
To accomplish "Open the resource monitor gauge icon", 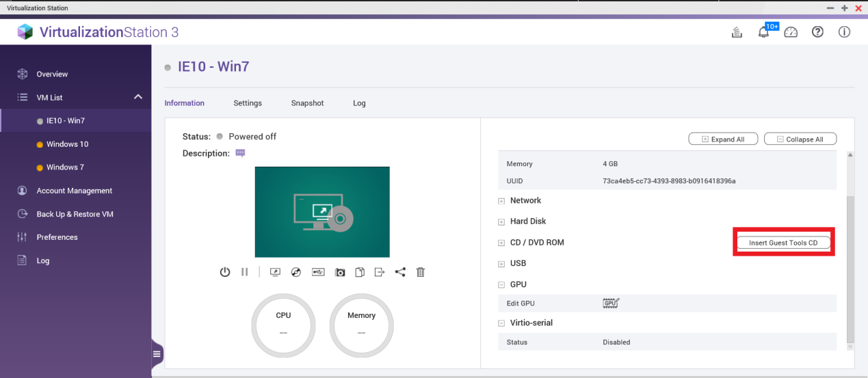I will click(x=791, y=32).
